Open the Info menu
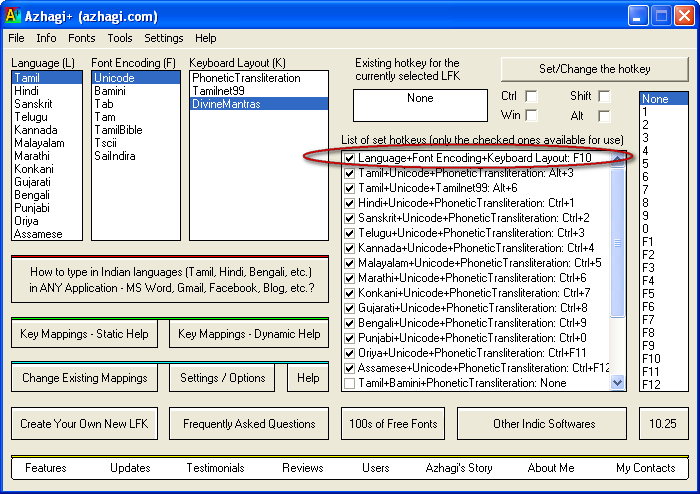The height and width of the screenshot is (494, 700). (x=46, y=38)
